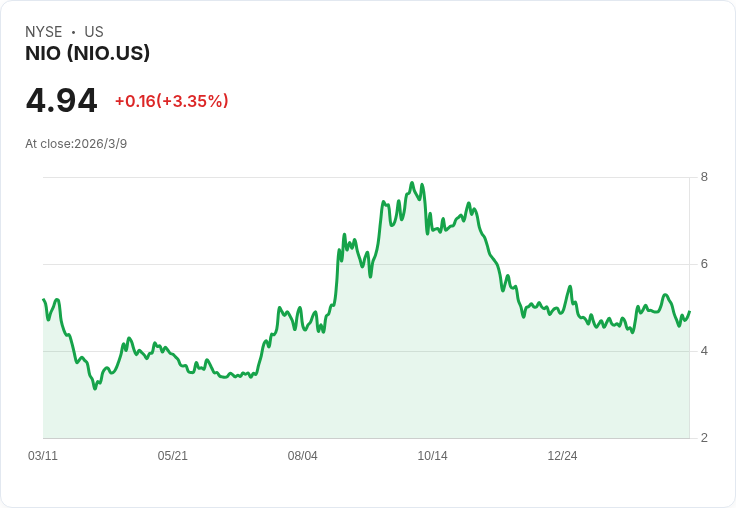This screenshot has width=736, height=508.
Task: Select the 03/11 date axis label
Action: [43, 456]
